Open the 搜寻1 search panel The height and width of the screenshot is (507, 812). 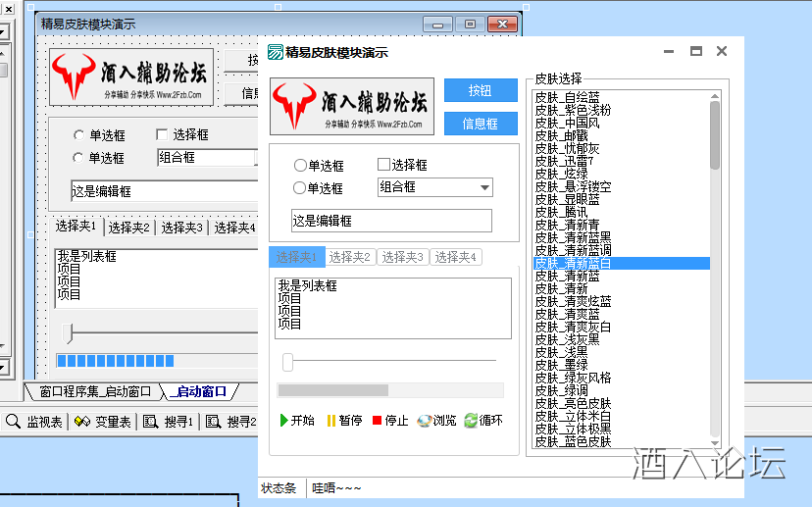point(150,422)
